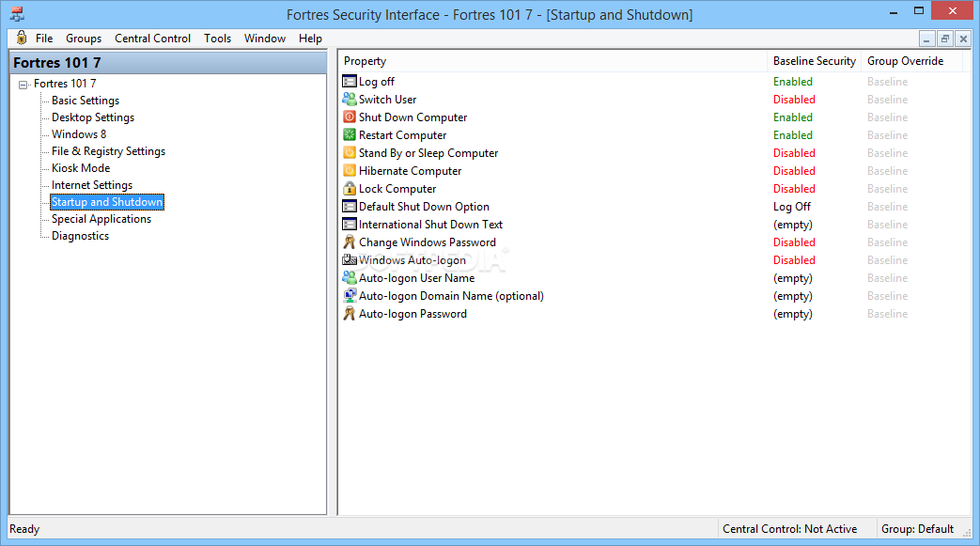Click the Auto-logon Password keys icon
980x546 pixels.
point(350,313)
